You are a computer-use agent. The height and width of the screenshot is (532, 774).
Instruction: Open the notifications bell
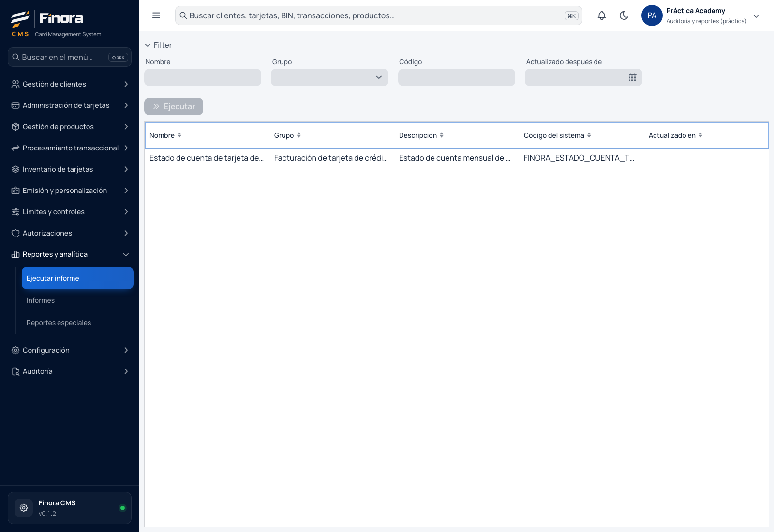pos(602,15)
